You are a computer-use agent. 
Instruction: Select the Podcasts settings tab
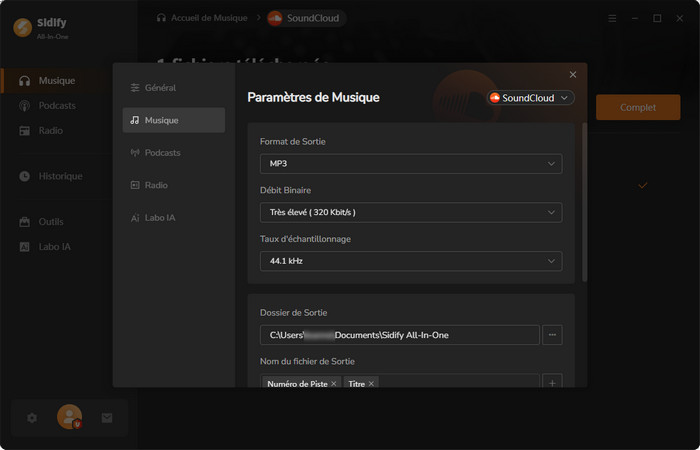pyautogui.click(x=174, y=153)
